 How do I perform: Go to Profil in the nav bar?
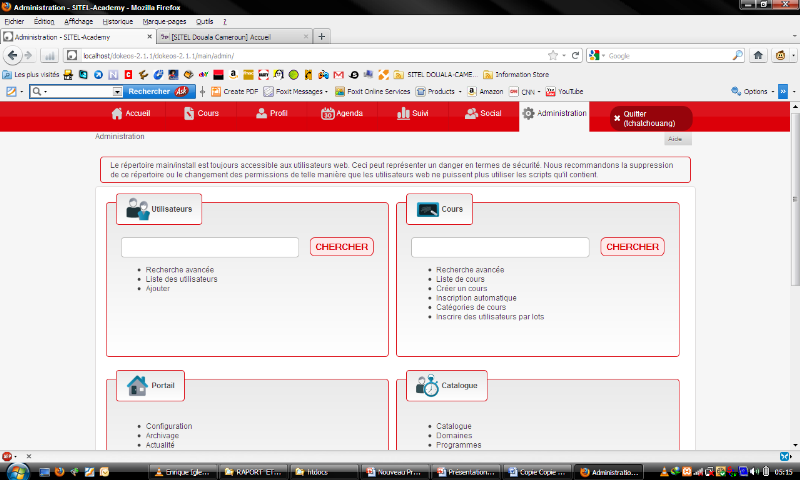[x=271, y=113]
